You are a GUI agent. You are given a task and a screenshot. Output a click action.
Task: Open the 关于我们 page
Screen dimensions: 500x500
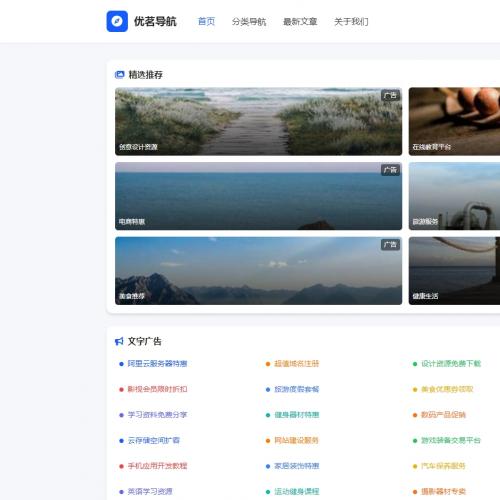click(x=351, y=22)
